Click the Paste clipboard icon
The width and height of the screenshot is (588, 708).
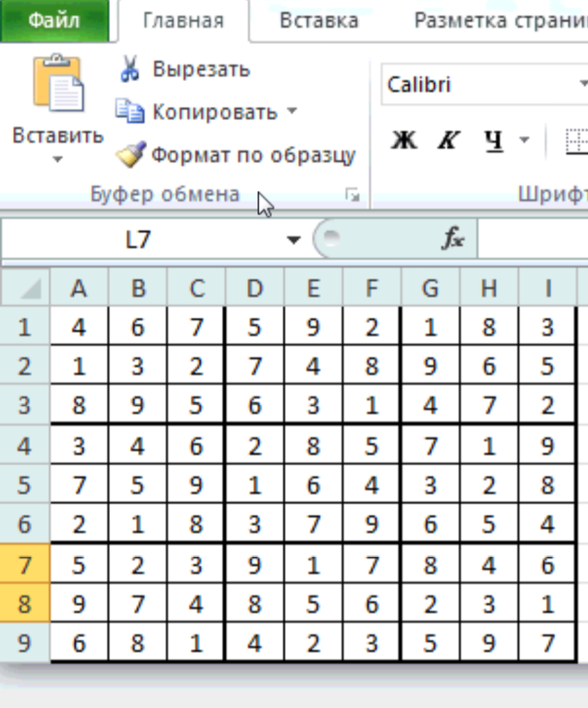tap(58, 84)
